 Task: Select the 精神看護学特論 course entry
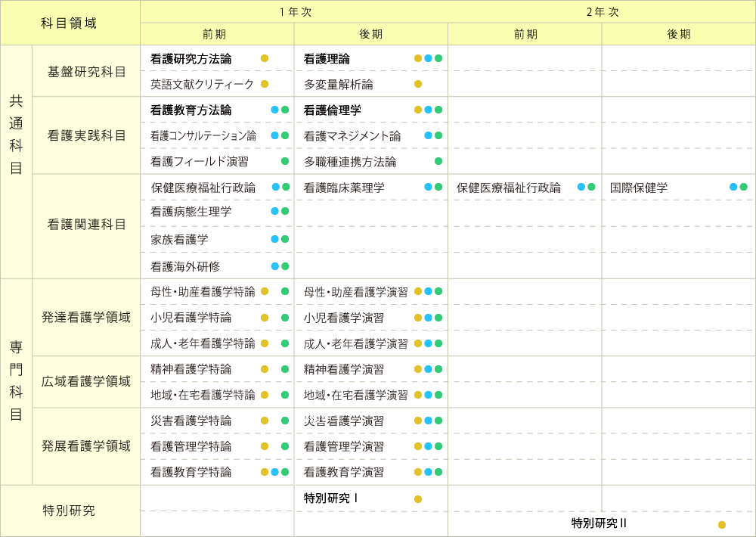[x=191, y=369]
